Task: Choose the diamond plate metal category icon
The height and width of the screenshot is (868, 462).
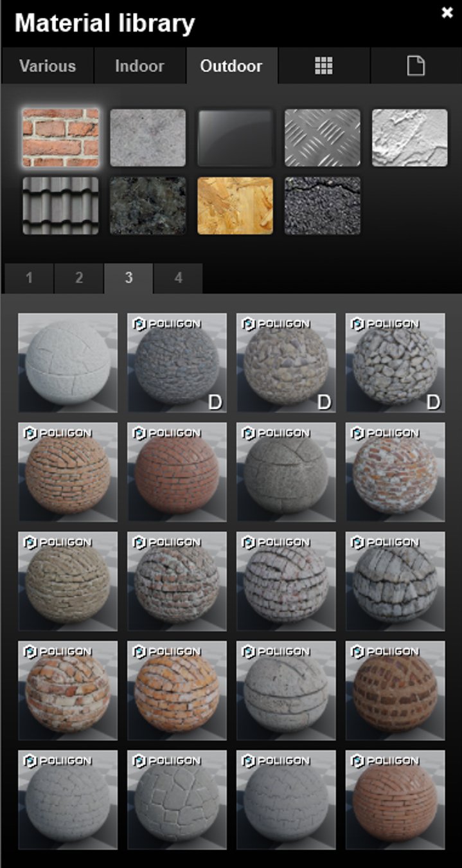Action: click(323, 138)
